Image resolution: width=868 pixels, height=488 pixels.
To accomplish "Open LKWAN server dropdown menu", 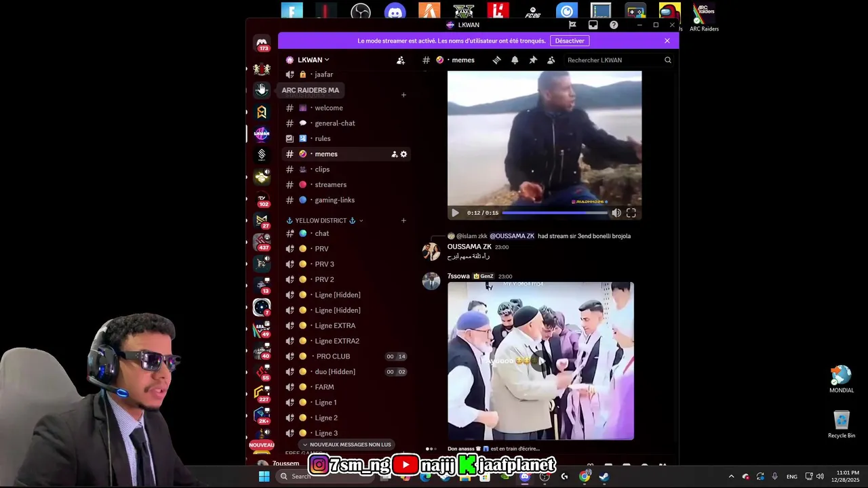I will pyautogui.click(x=314, y=60).
